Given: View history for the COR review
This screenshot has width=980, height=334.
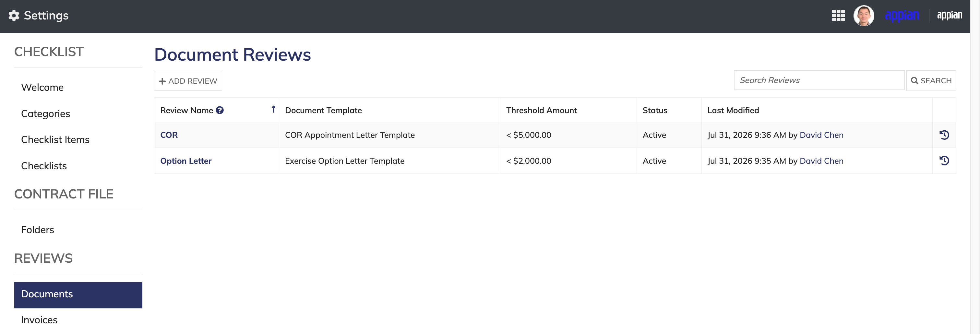Looking at the screenshot, I should tap(944, 135).
